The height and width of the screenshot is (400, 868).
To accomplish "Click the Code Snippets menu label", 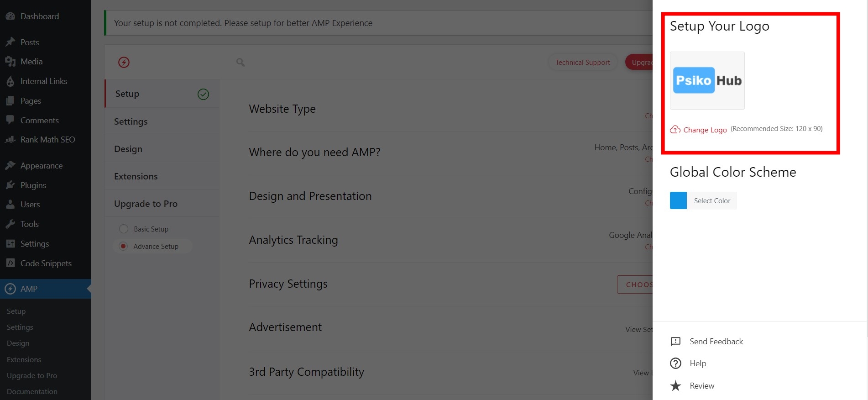I will tap(46, 263).
